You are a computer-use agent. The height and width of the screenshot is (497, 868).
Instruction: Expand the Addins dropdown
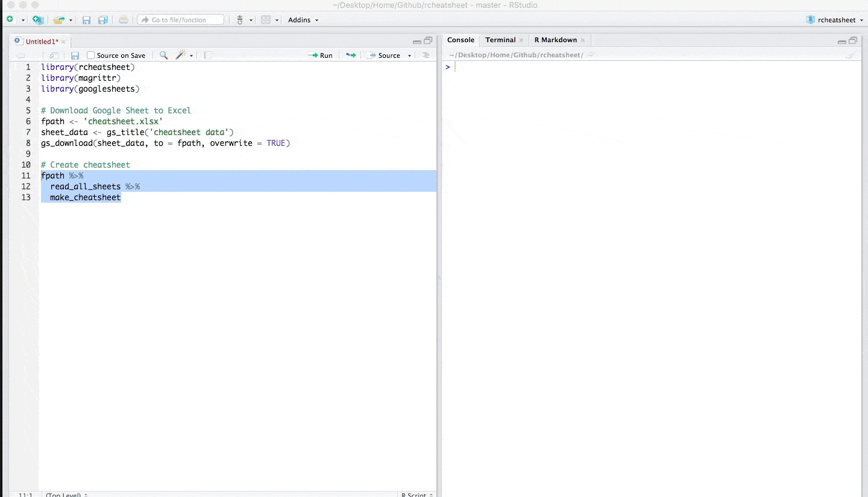click(x=303, y=20)
